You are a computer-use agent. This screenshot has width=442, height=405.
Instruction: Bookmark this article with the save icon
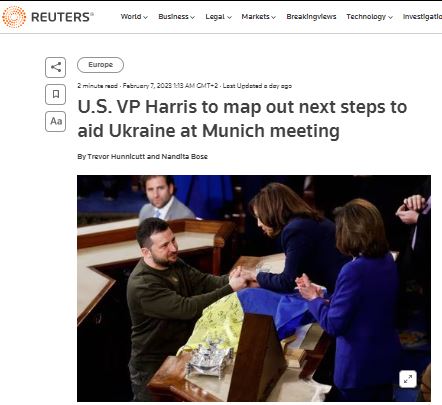[x=56, y=94]
